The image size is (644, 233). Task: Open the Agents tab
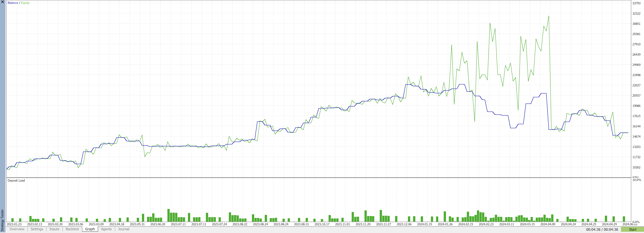[x=106, y=229]
